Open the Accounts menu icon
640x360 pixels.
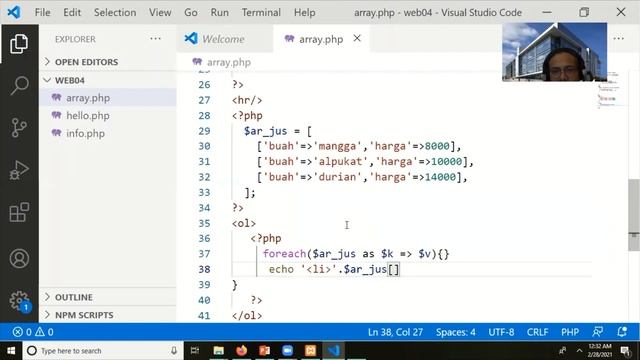click(x=19, y=259)
